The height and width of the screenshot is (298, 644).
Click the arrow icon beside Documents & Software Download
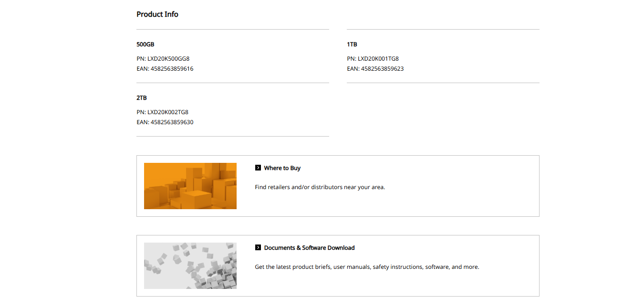(x=258, y=248)
